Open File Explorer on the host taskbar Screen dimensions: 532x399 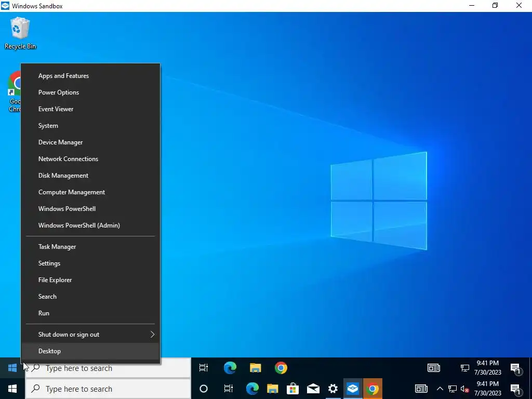tap(272, 389)
